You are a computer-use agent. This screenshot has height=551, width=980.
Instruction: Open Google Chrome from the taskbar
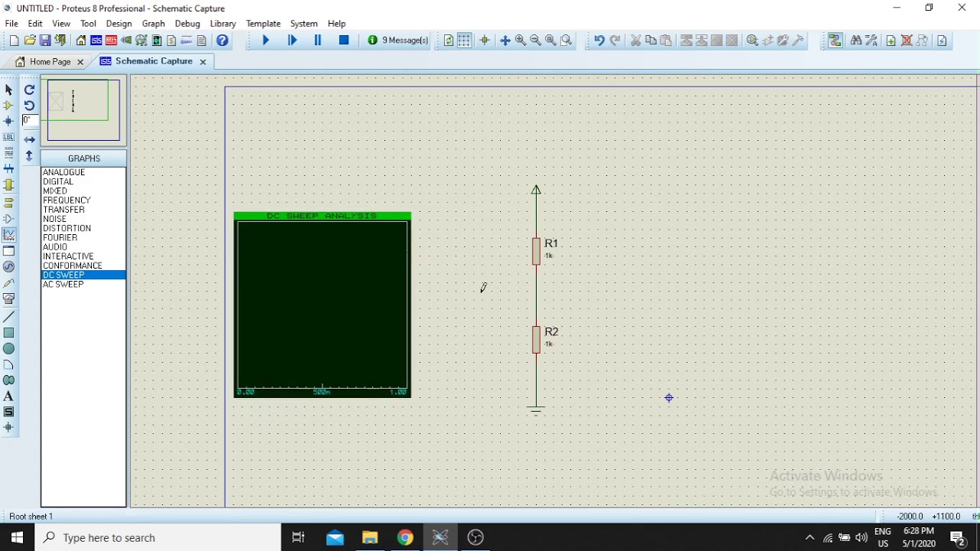(405, 537)
